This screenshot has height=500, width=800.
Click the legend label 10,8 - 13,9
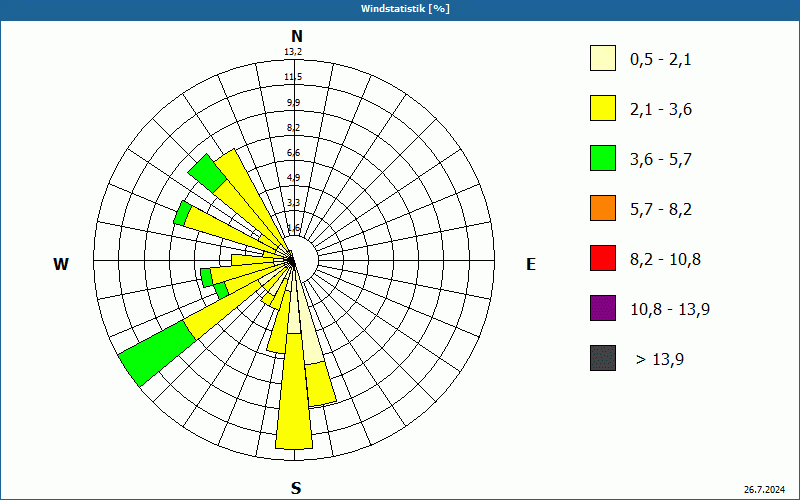coord(670,310)
